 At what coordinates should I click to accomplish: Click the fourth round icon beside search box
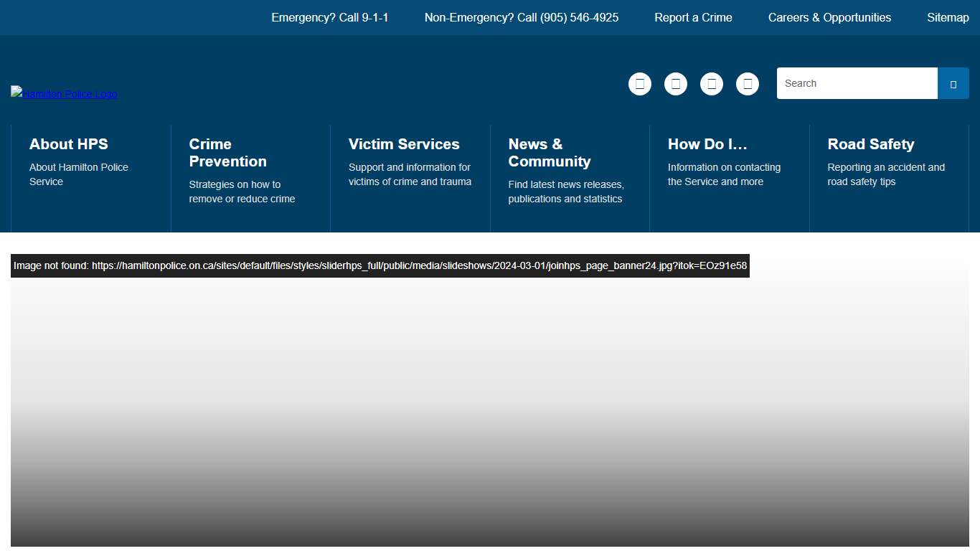(747, 84)
